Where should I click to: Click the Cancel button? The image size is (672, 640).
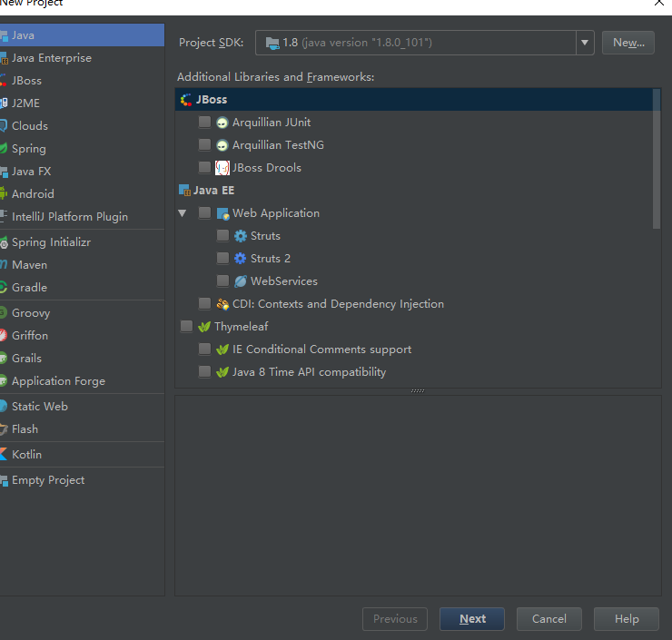coord(549,619)
